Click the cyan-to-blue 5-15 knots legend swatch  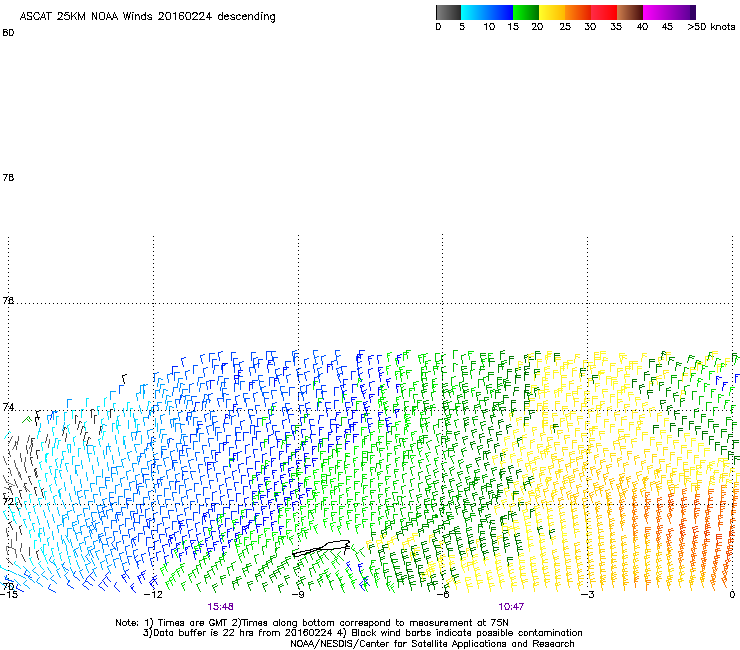coord(487,12)
